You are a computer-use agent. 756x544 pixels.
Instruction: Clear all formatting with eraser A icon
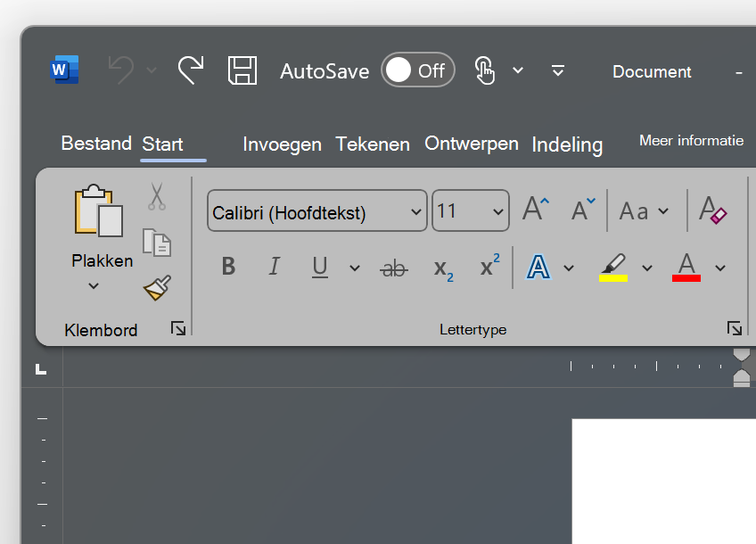(x=713, y=210)
